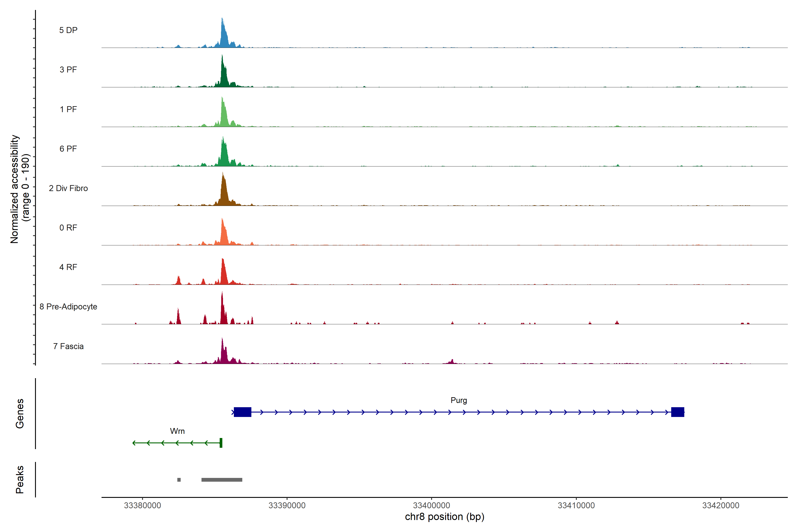Click the 7 Fascia track label
798x532 pixels.
coord(68,346)
